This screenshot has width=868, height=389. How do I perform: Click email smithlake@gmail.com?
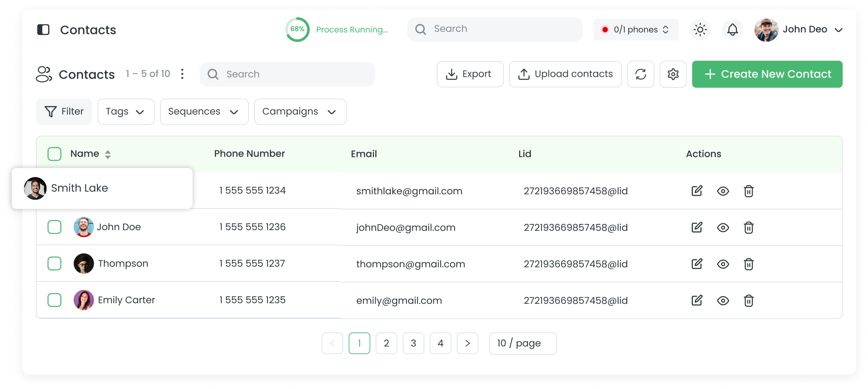(409, 191)
